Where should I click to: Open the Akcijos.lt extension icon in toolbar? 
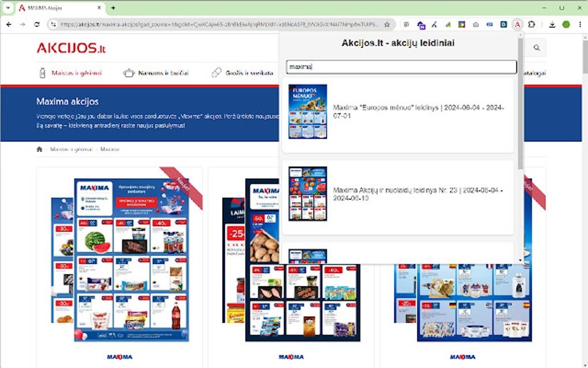click(518, 25)
